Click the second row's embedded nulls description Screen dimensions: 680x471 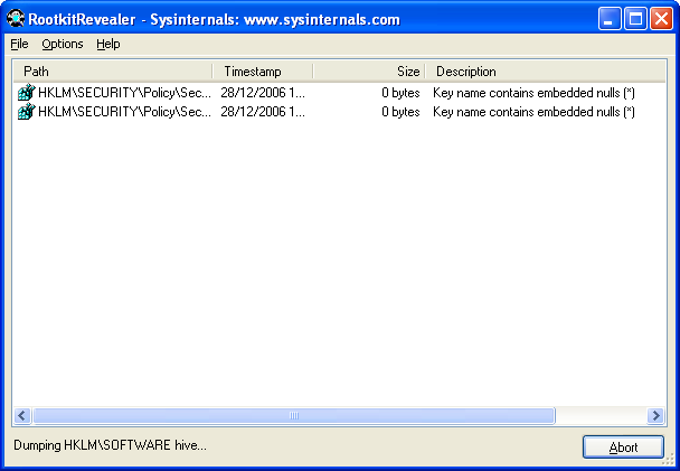click(534, 112)
